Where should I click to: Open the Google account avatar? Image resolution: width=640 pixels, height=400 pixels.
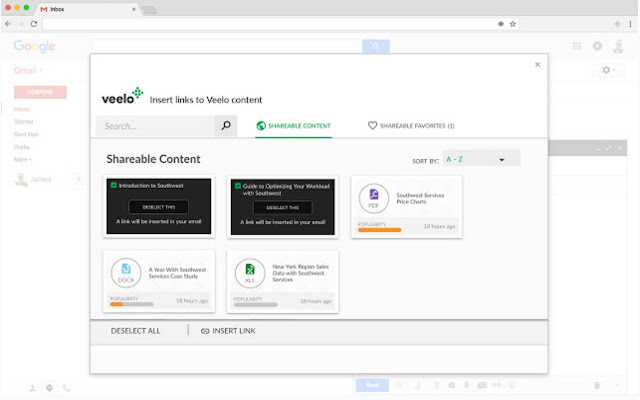pos(618,47)
